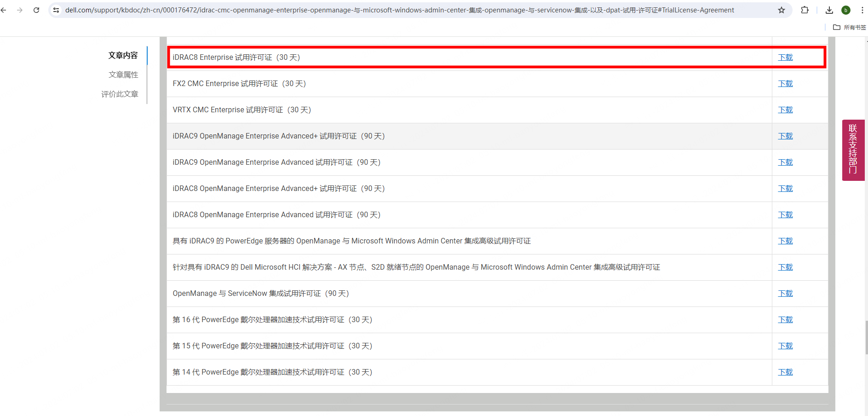Download iDRAC8 OpenManage Enterprise Advanced license

(785, 214)
